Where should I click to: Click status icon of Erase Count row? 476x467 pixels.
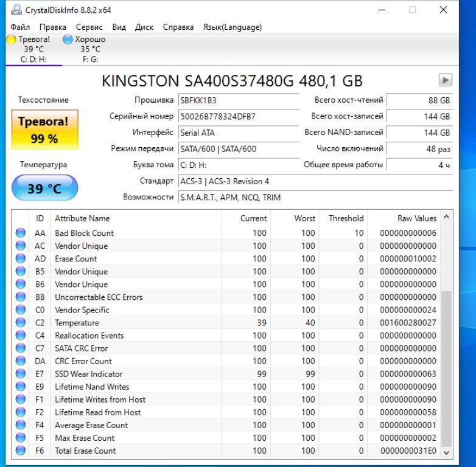pyautogui.click(x=20, y=258)
